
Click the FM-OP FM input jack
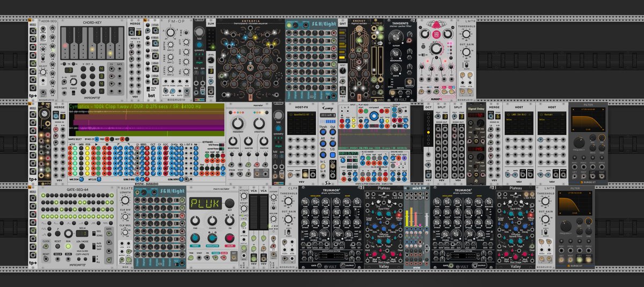[172, 91]
